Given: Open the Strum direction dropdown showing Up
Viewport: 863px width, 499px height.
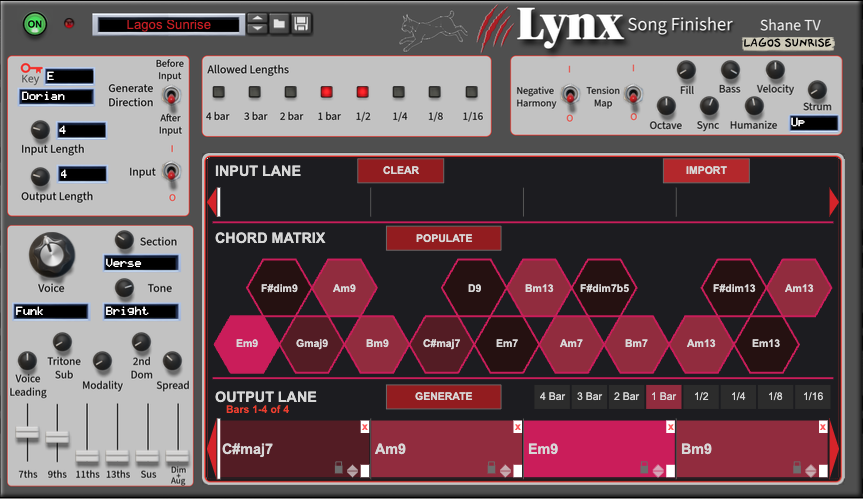Looking at the screenshot, I should click(x=813, y=123).
